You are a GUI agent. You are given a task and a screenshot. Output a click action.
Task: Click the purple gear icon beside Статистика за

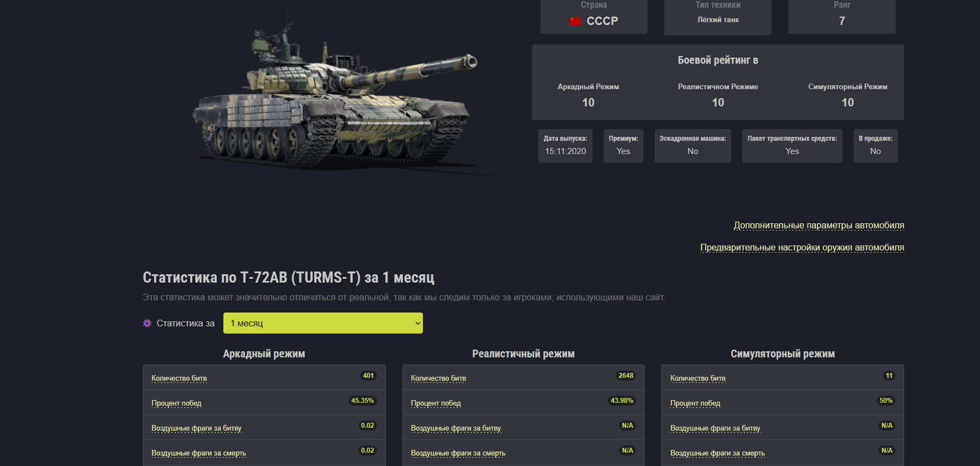(147, 323)
